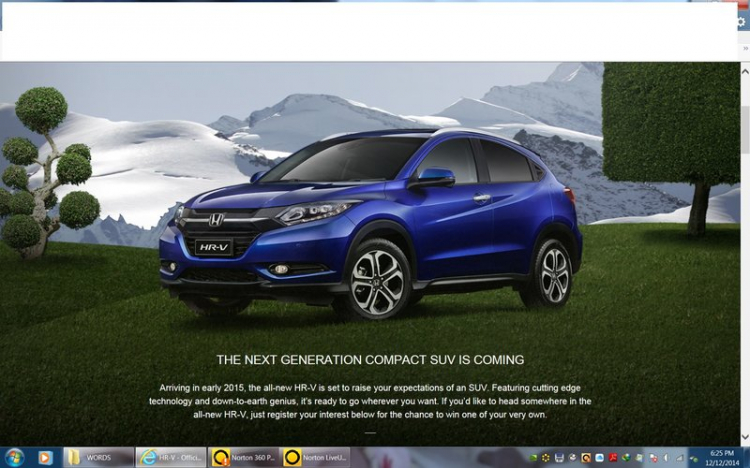Switch to HR-V Internet Explorer taskbar window
The width and height of the screenshot is (750, 468).
pos(171,457)
